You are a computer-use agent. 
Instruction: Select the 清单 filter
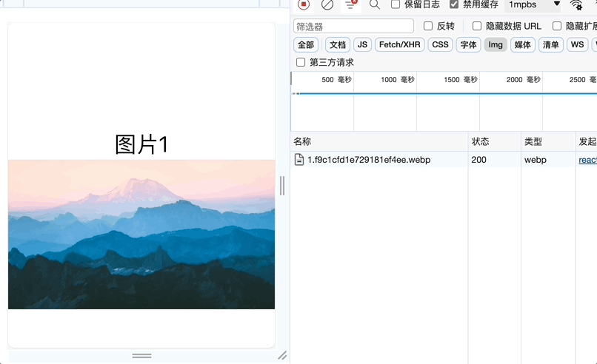click(550, 45)
